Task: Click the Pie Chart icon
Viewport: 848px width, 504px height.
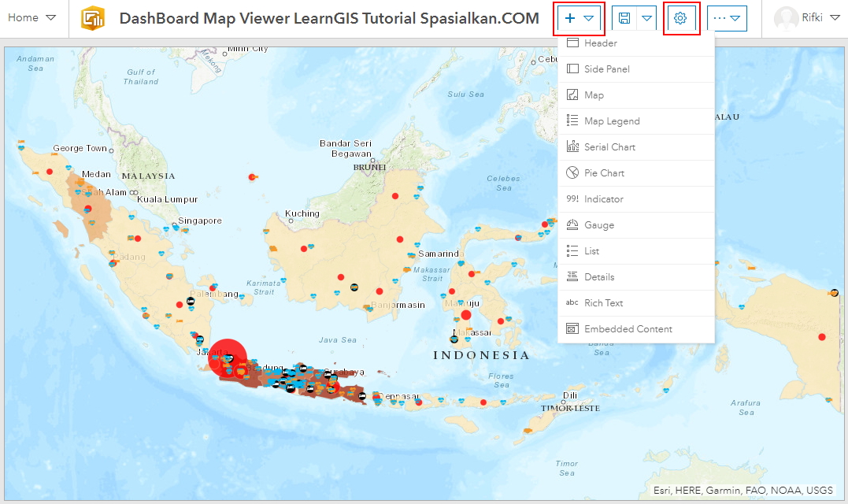Action: pos(572,172)
